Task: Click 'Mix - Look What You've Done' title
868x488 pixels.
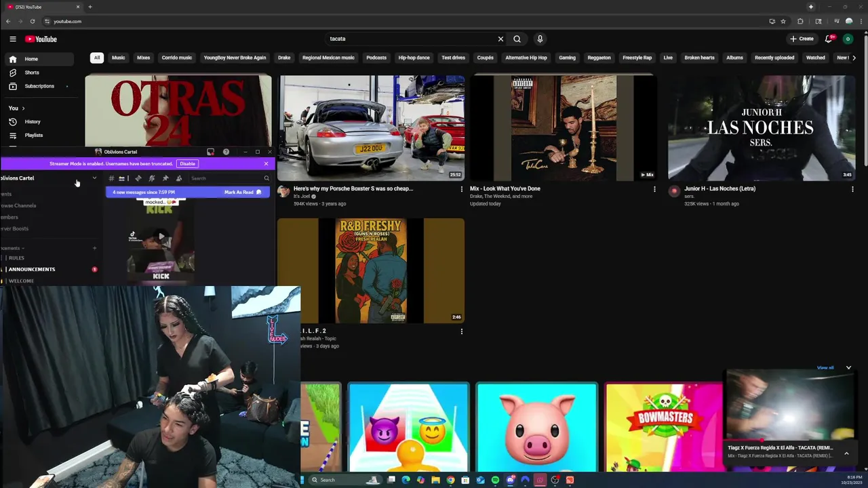Action: point(505,188)
